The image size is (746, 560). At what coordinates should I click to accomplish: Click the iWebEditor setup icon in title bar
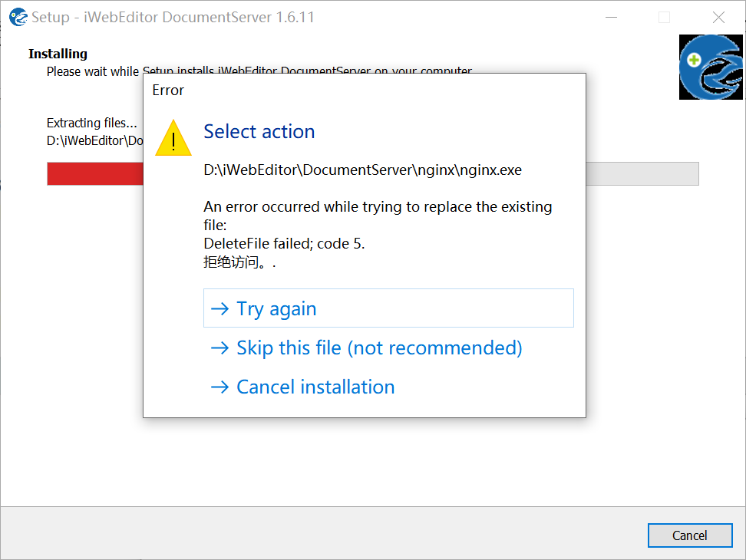[x=18, y=17]
